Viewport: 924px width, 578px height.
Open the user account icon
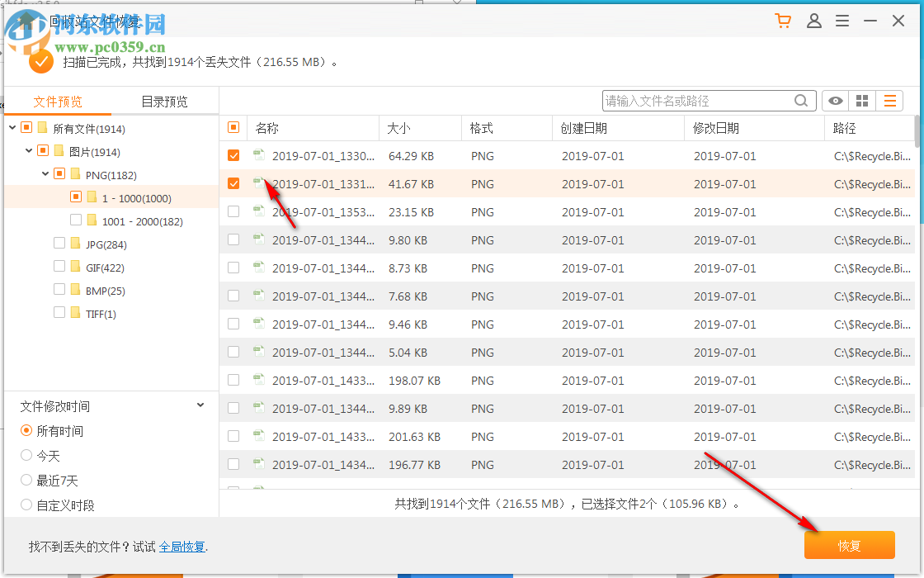[814, 21]
